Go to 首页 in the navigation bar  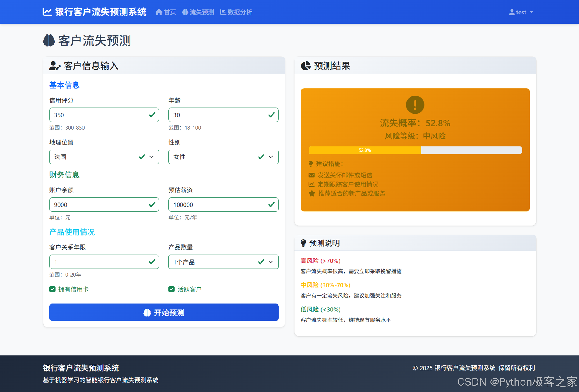coord(166,12)
